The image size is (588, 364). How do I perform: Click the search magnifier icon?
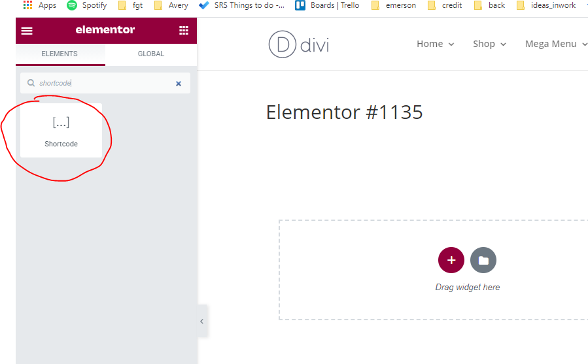click(x=31, y=83)
